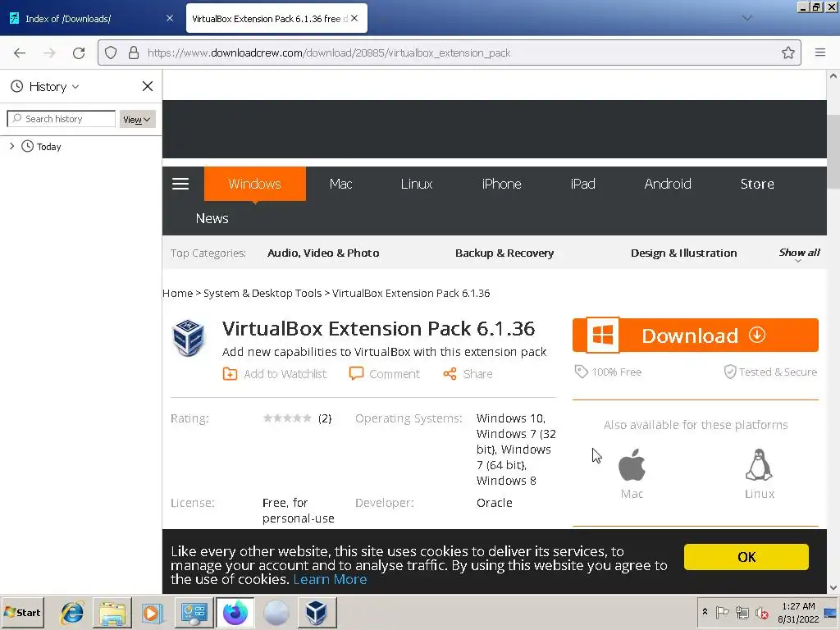Accept cookies with the OK button
The width and height of the screenshot is (840, 630).
pos(746,557)
